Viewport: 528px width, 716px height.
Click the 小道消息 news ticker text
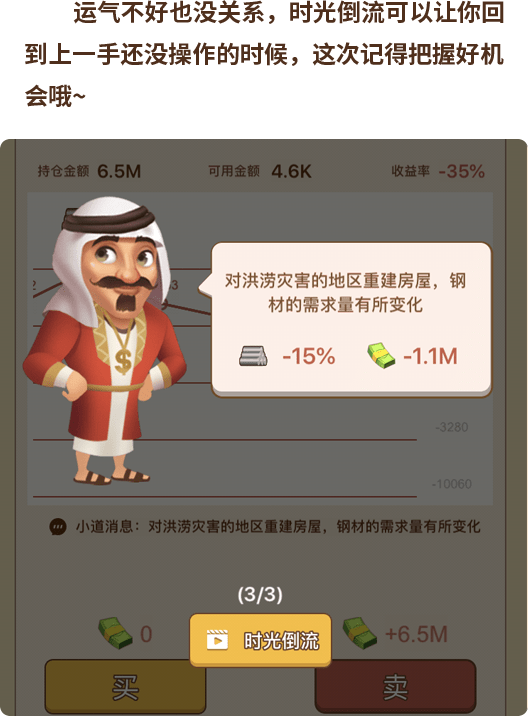(x=278, y=526)
